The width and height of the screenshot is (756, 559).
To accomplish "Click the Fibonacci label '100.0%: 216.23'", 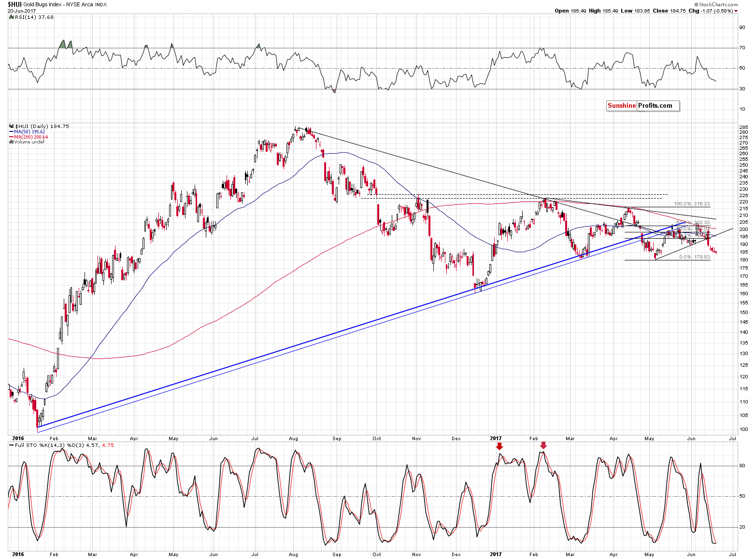I will point(692,204).
